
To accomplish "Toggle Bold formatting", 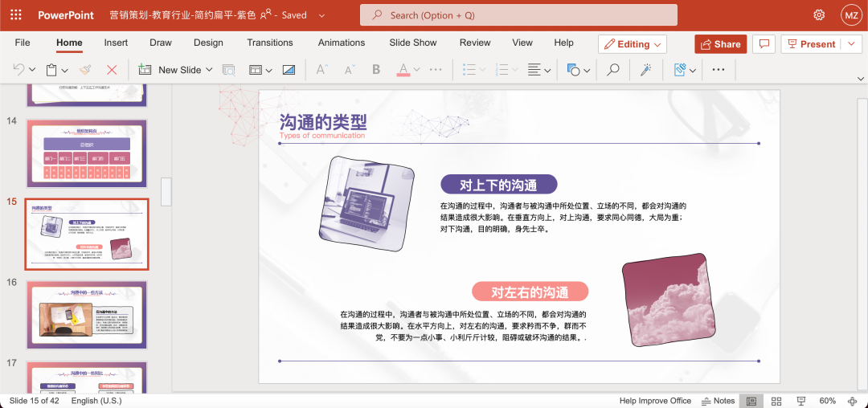I will pyautogui.click(x=376, y=70).
